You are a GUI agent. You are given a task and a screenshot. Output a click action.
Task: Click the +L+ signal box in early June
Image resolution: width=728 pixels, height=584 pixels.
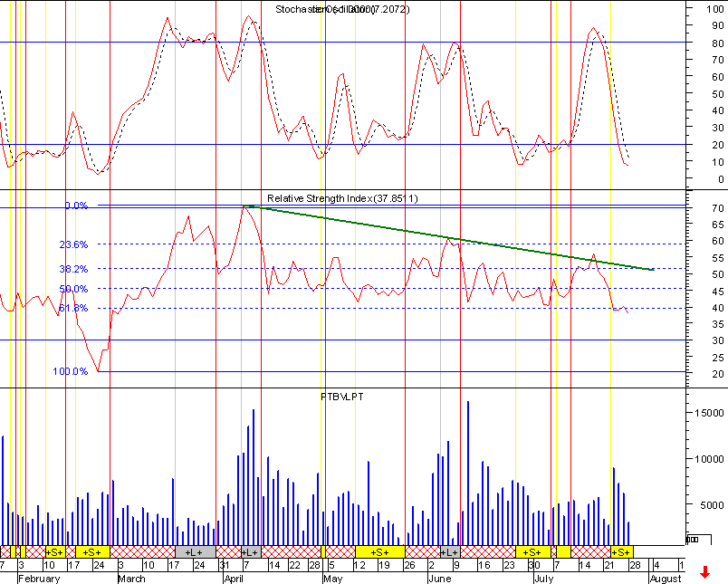[x=450, y=552]
